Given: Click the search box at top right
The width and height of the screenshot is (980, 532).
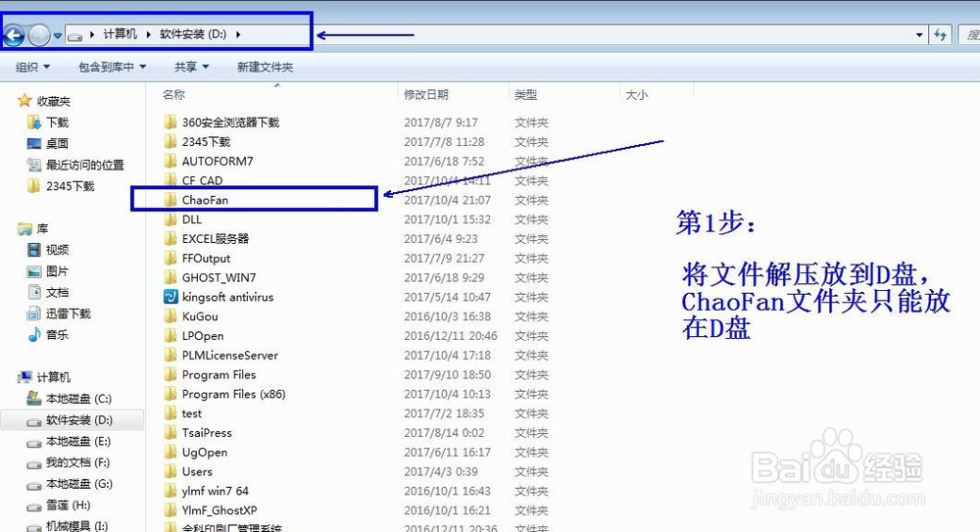Looking at the screenshot, I should 969,35.
